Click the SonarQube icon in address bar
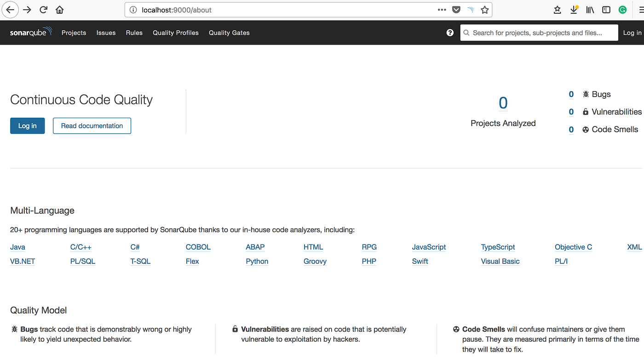This screenshot has width=644, height=359. point(471,10)
